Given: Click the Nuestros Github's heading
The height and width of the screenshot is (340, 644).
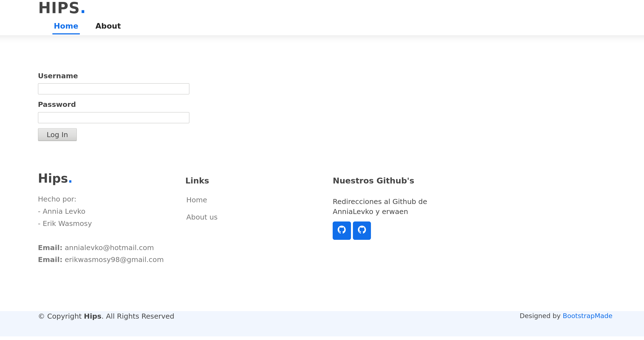Looking at the screenshot, I should coord(373,181).
